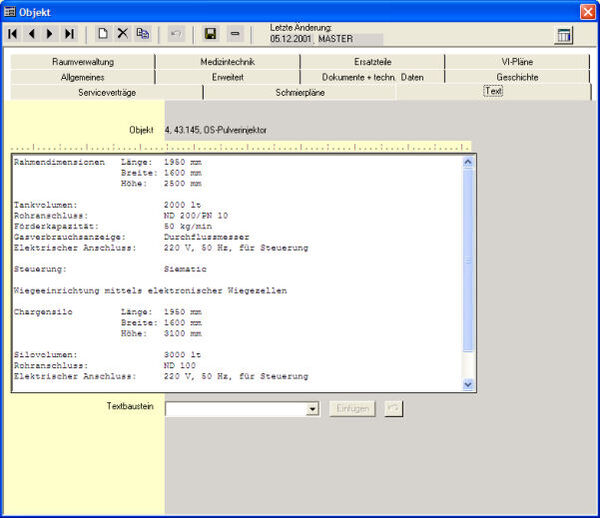Click the text area scrollbar up arrow
Image resolution: width=600 pixels, height=518 pixels.
click(x=469, y=161)
